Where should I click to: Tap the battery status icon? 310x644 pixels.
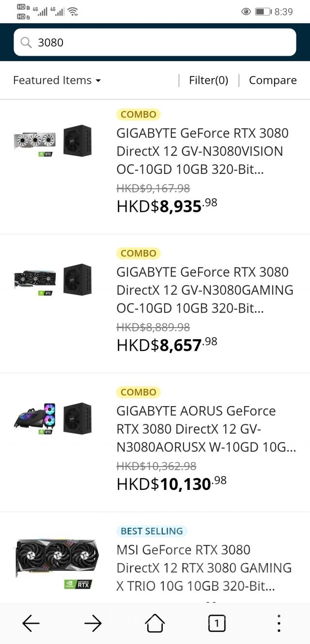tap(263, 11)
